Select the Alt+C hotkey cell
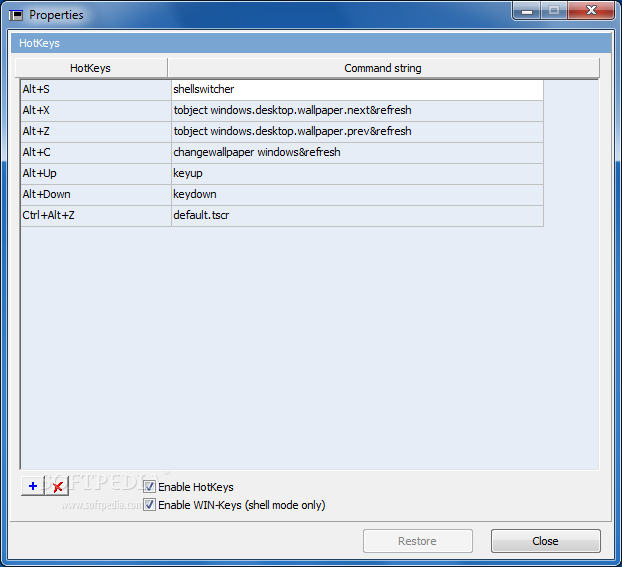622x567 pixels. pos(96,153)
